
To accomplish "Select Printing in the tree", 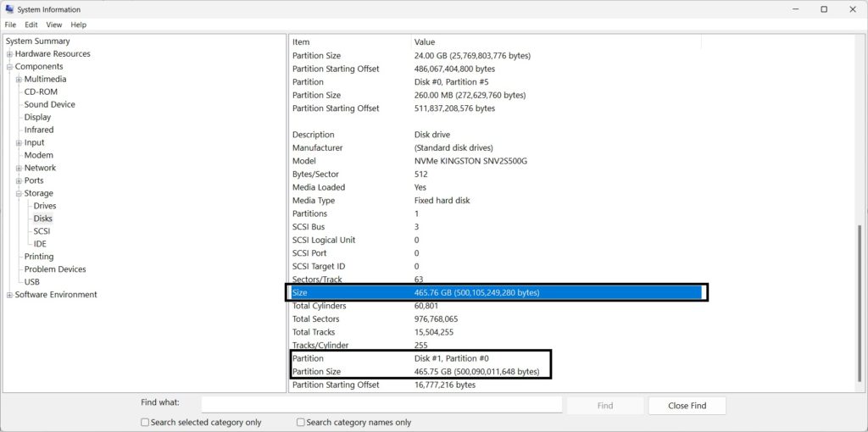I will click(x=39, y=258).
